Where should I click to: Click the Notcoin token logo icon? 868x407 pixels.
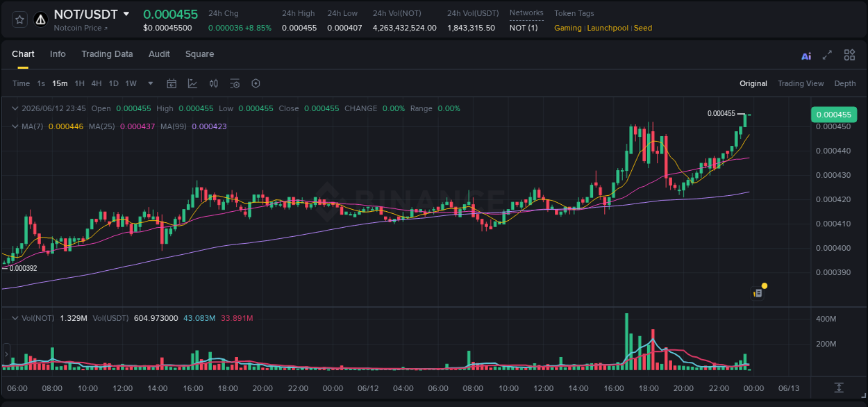coord(40,19)
